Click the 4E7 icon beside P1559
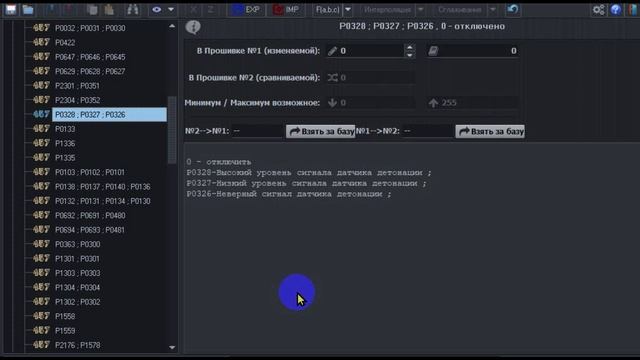The height and width of the screenshot is (360, 640). (x=41, y=331)
